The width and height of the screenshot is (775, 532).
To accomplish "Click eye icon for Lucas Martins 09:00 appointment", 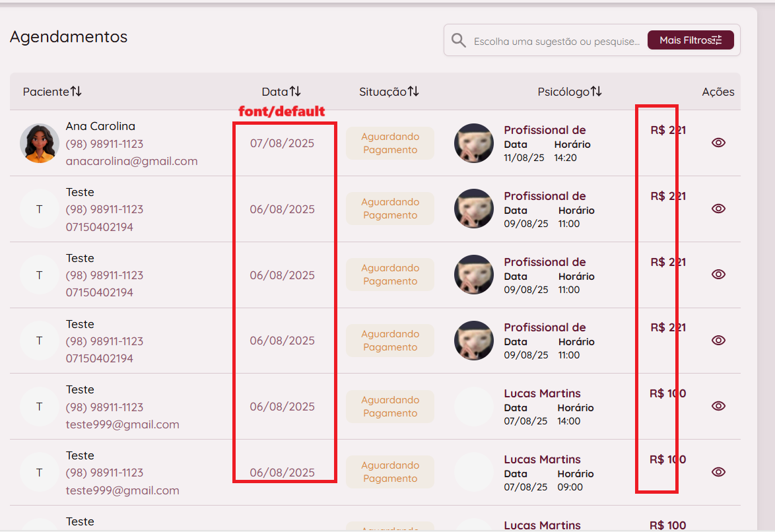I will point(718,472).
